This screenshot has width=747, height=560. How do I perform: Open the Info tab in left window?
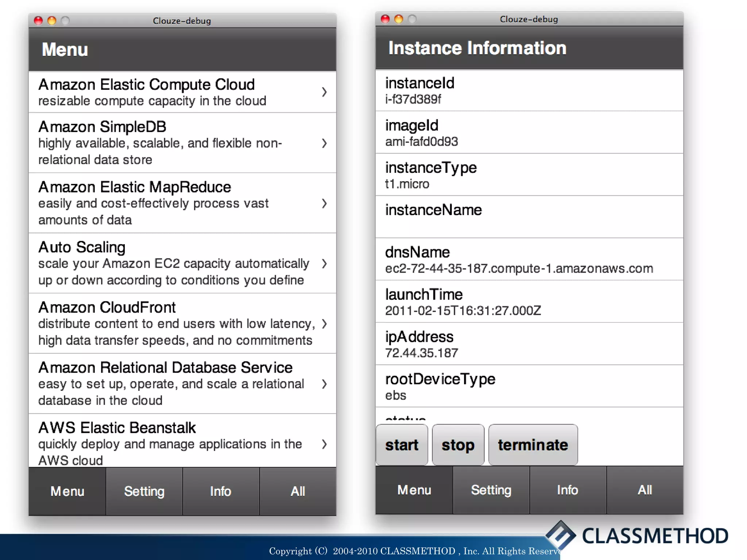point(221,491)
